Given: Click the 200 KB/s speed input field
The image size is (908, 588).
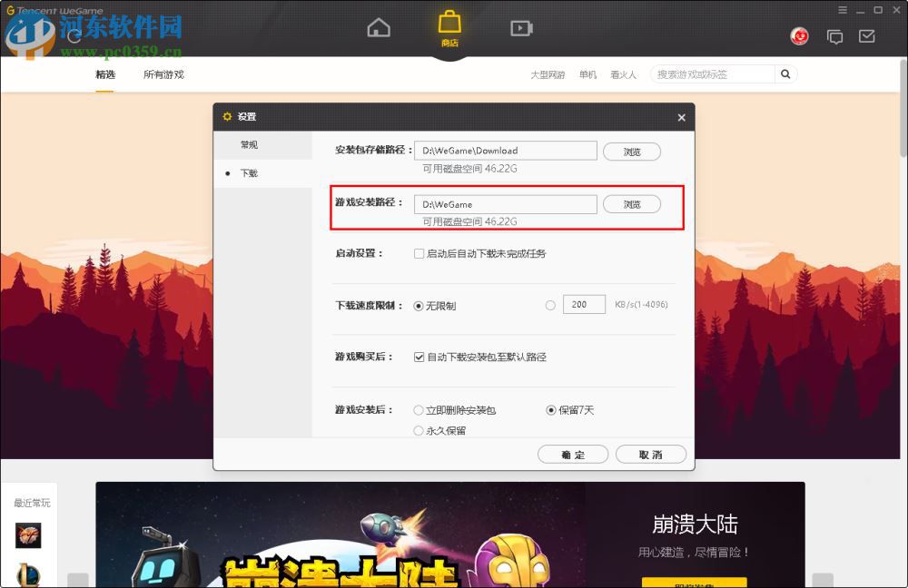Looking at the screenshot, I should pyautogui.click(x=584, y=304).
